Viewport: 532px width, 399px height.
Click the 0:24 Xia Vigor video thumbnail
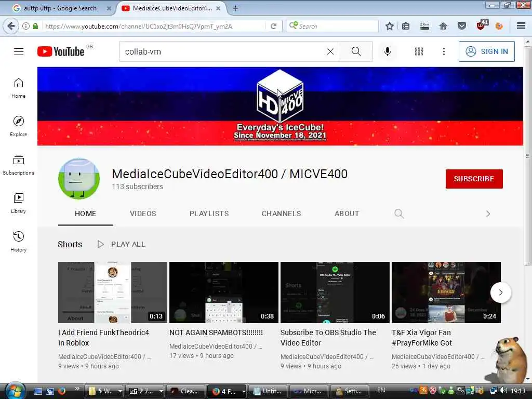click(x=446, y=292)
